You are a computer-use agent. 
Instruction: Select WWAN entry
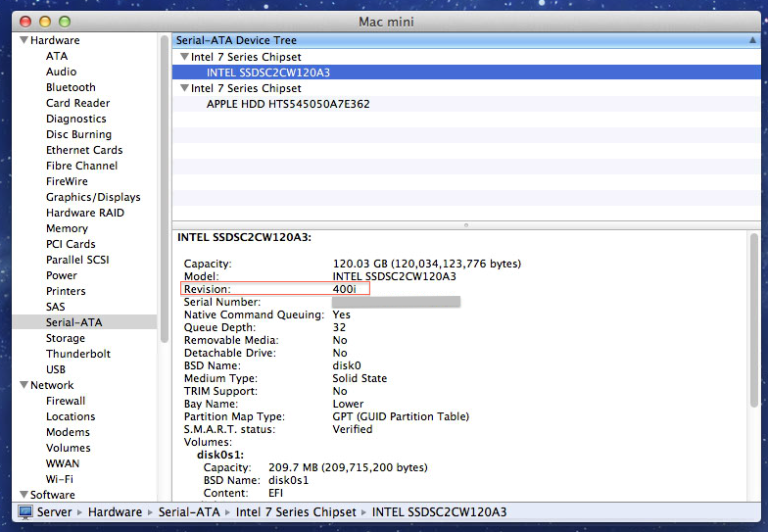click(x=63, y=463)
